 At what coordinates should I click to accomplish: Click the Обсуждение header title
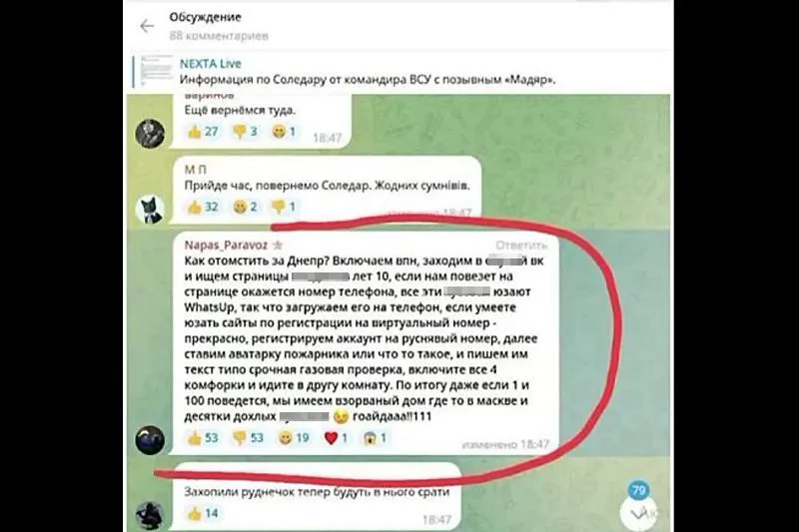205,17
